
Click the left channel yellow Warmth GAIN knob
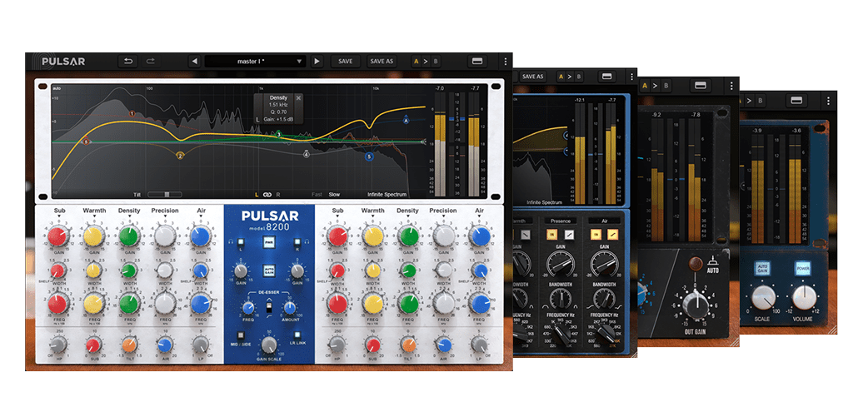pos(93,236)
